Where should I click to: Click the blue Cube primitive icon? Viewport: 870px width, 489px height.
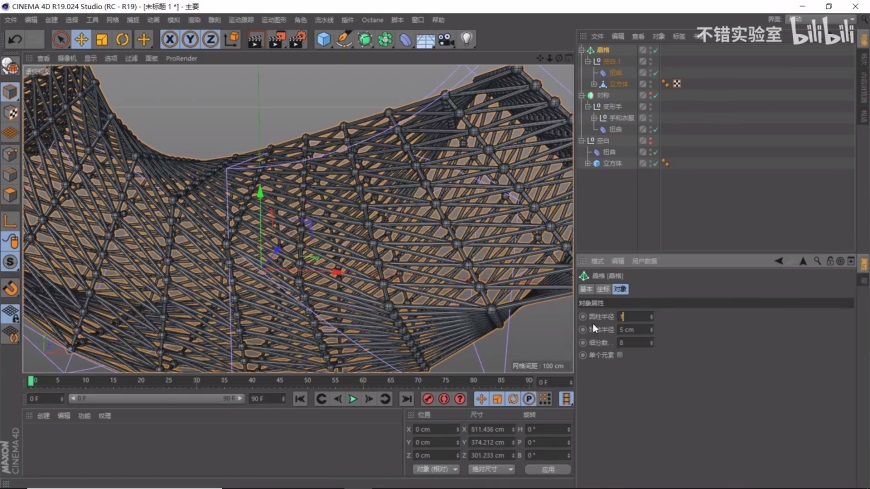coord(323,39)
